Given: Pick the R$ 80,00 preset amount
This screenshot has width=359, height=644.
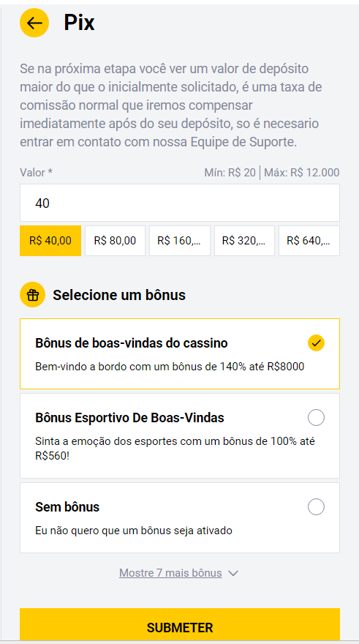Looking at the screenshot, I should pyautogui.click(x=115, y=241).
